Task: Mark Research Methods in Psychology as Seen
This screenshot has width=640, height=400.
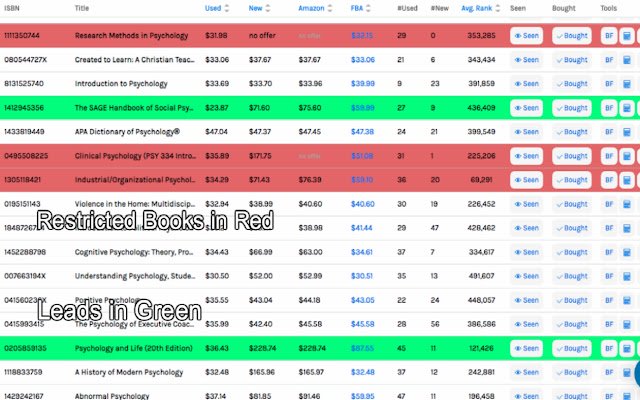Action: pos(526,36)
